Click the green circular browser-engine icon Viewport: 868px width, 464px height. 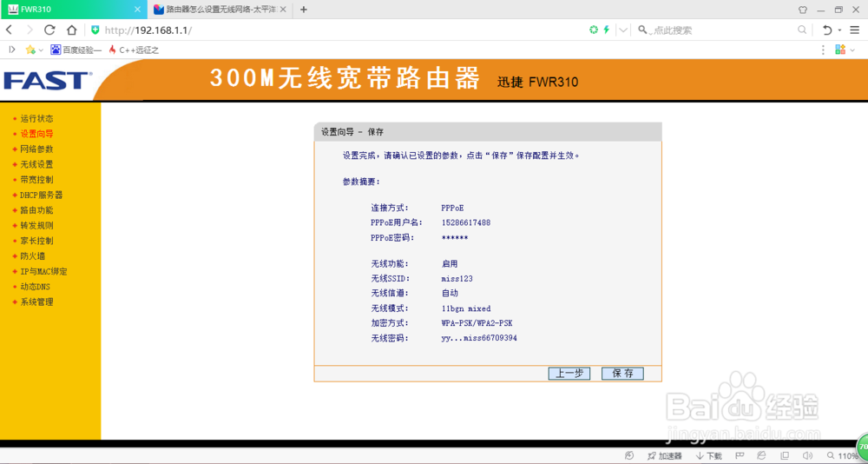tap(594, 30)
